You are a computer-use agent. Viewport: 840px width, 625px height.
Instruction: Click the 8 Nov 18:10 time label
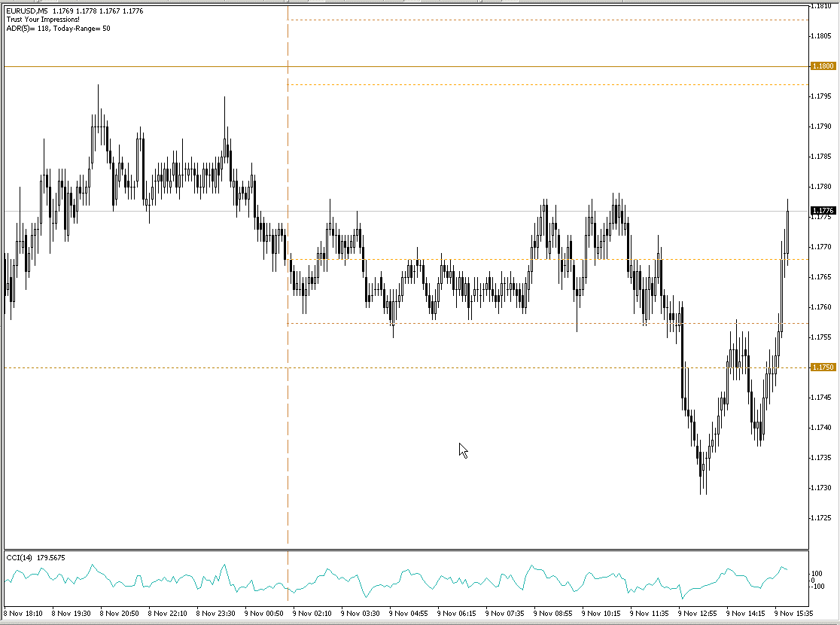24,613
